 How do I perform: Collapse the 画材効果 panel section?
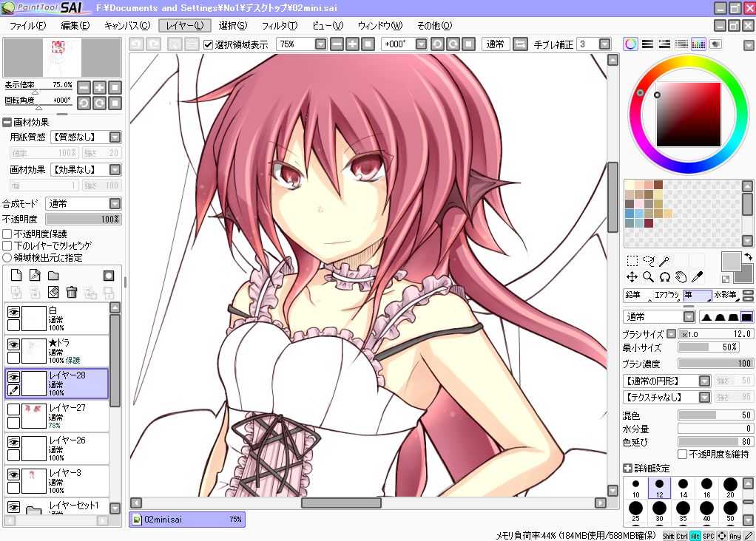7,123
